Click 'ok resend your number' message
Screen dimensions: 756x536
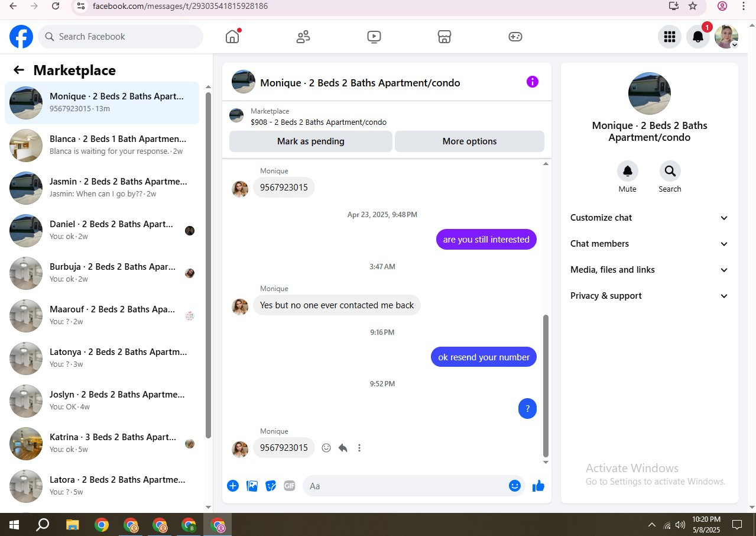click(x=484, y=357)
